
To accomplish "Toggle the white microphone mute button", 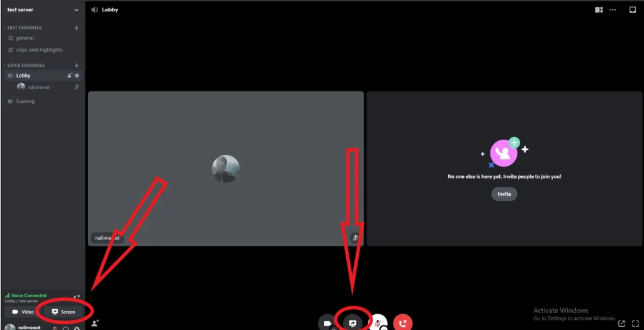I will (377, 323).
